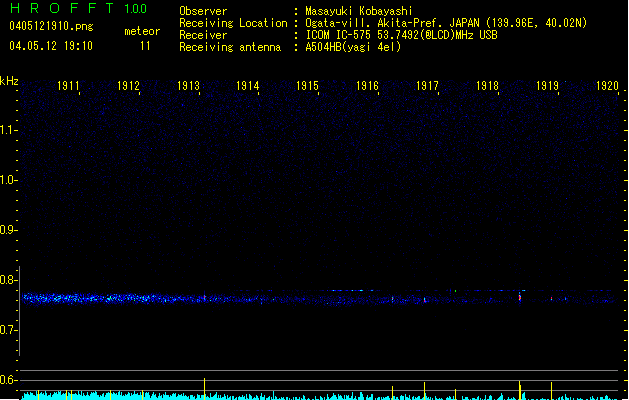Click the HROFFT 1.0.0 title text
The width and height of the screenshot is (629, 400).
tap(79, 8)
